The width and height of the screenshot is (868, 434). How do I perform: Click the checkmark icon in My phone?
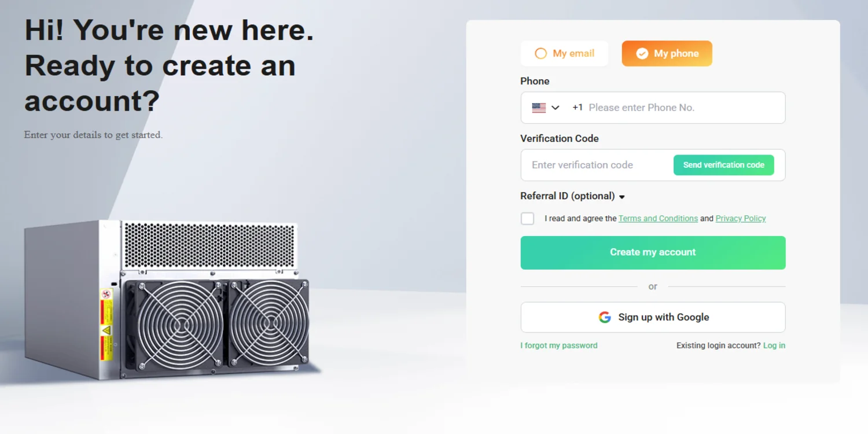[642, 54]
